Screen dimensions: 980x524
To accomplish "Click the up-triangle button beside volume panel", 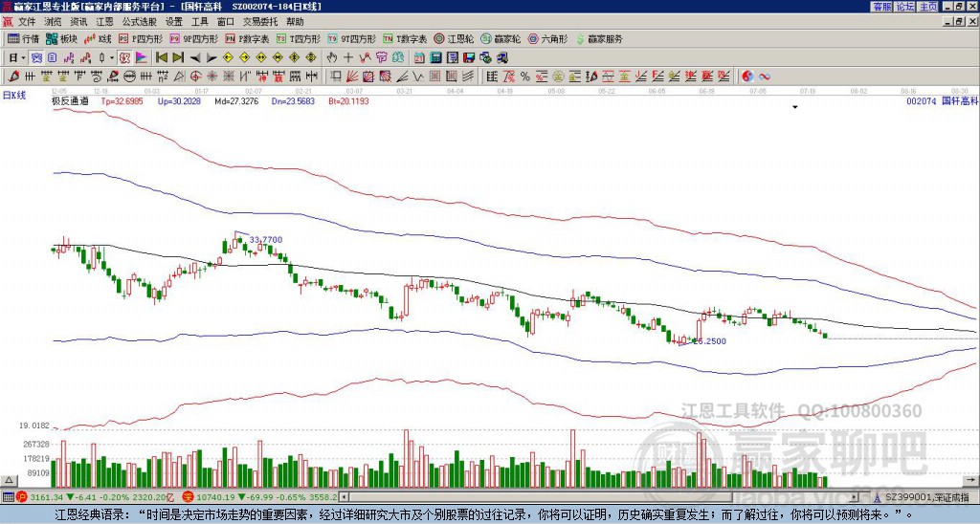I will click(x=9, y=480).
